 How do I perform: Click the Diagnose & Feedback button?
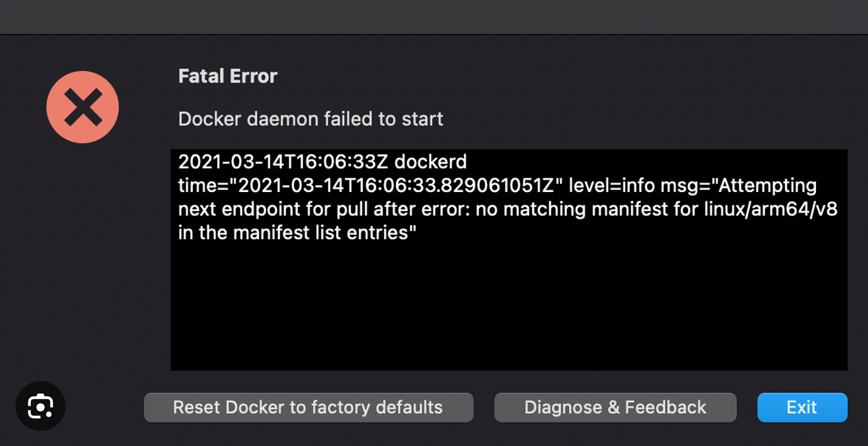615,407
